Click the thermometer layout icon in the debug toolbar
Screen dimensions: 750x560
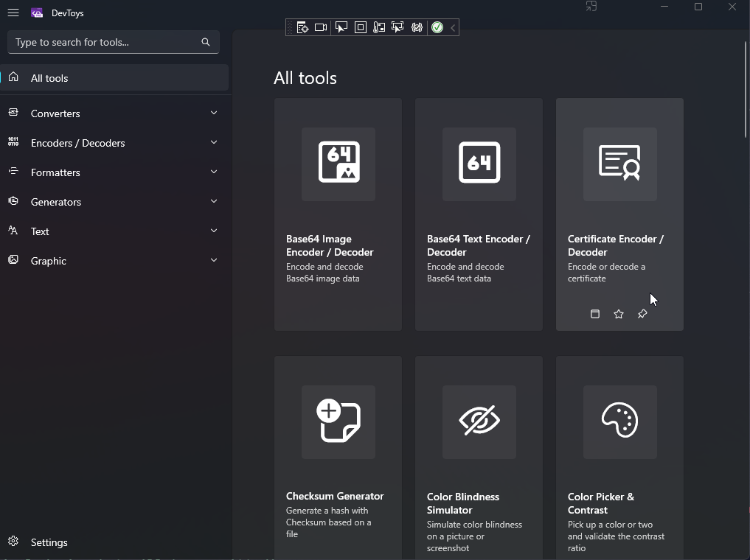[x=379, y=27]
